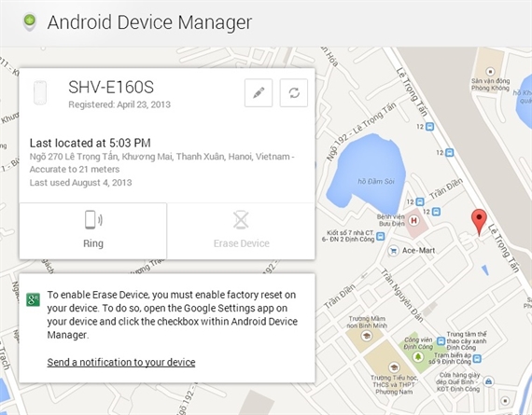The width and height of the screenshot is (532, 415).
Task: Click Trường Mầm non Bình Minh school icon
Action: [x=367, y=336]
